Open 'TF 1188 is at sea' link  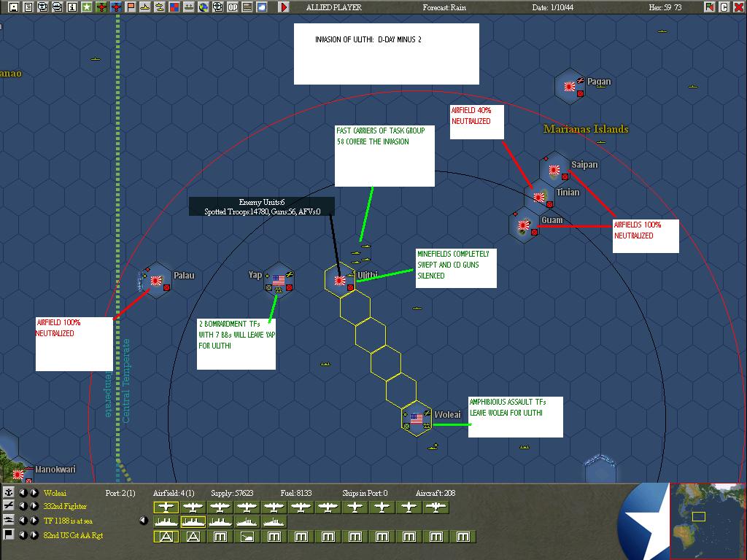tap(68, 521)
